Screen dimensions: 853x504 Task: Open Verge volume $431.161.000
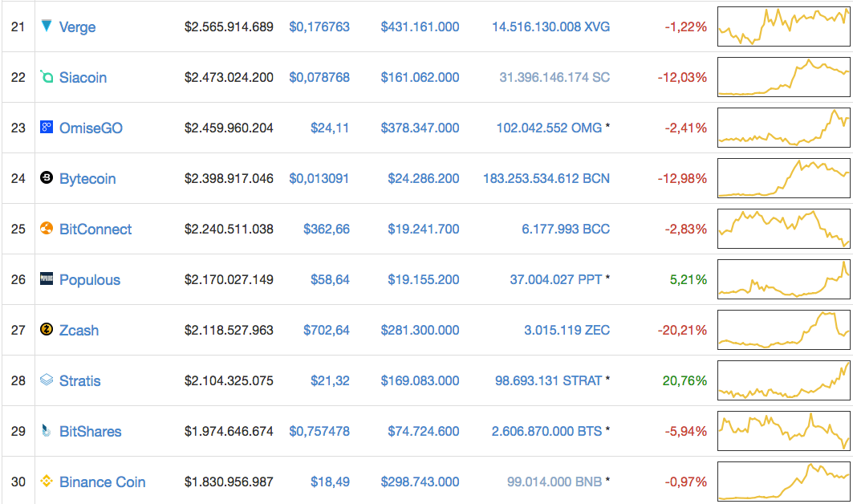pos(420,26)
